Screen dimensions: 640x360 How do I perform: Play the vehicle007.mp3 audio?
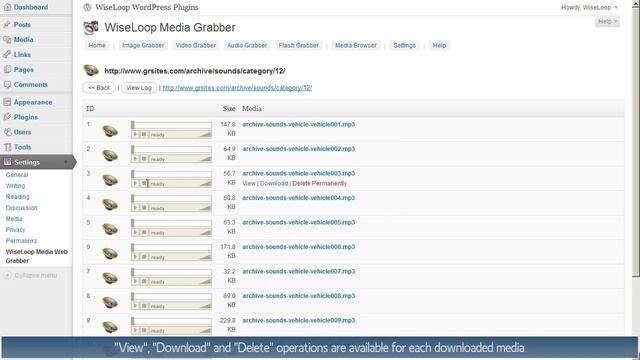click(136, 281)
